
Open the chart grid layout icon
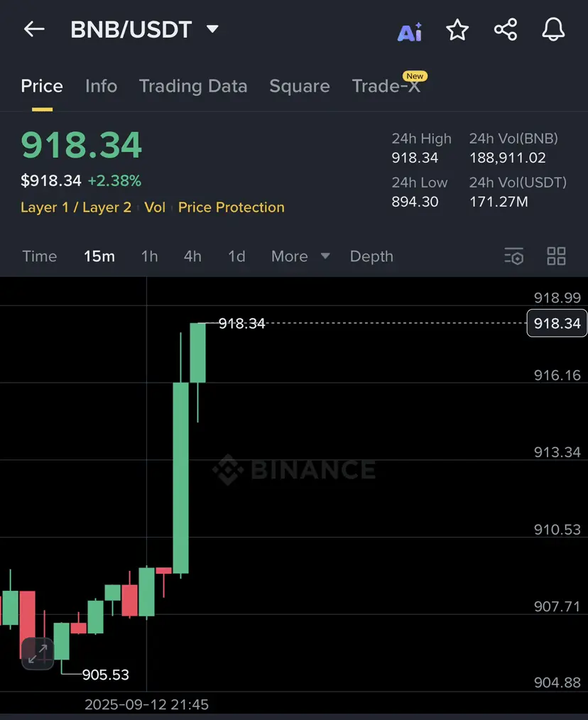click(556, 256)
